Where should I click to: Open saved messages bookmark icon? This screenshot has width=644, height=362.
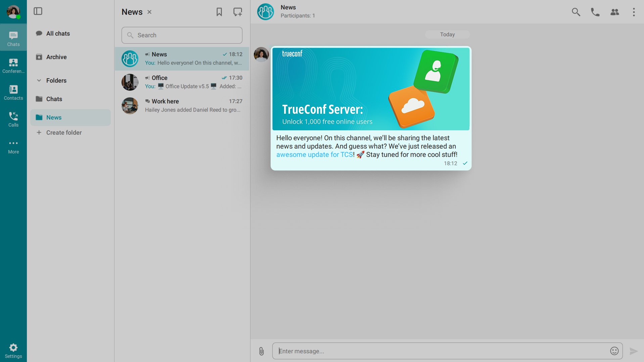click(219, 12)
